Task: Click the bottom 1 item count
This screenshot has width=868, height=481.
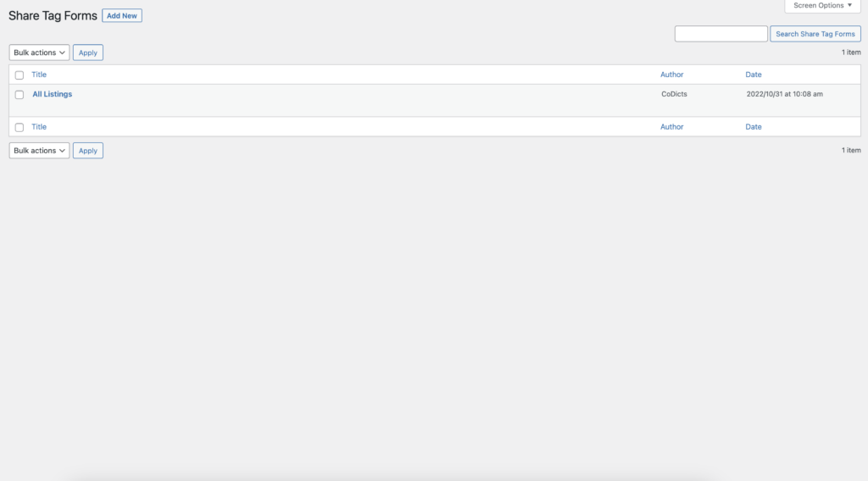Action: coord(851,151)
